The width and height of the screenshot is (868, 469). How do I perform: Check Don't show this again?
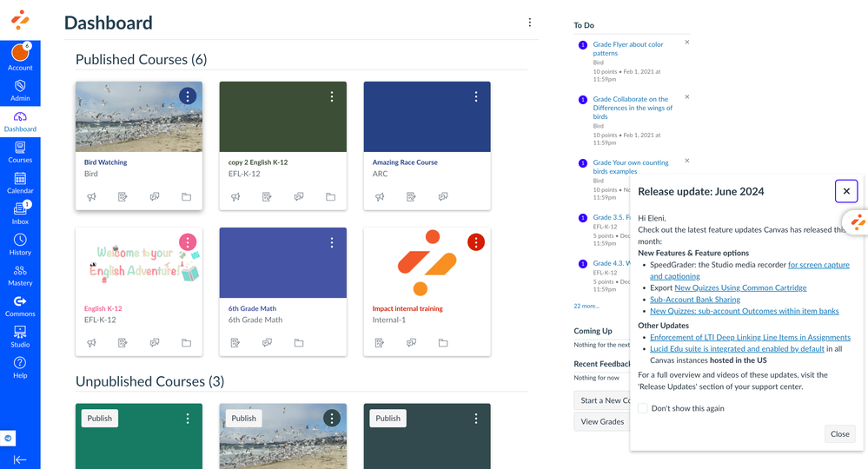point(643,408)
